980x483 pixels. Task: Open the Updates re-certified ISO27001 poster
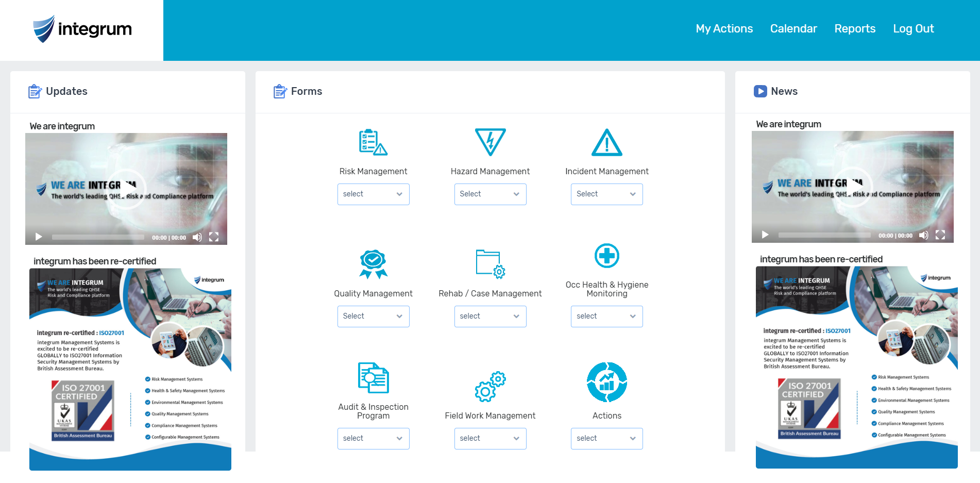pos(130,369)
